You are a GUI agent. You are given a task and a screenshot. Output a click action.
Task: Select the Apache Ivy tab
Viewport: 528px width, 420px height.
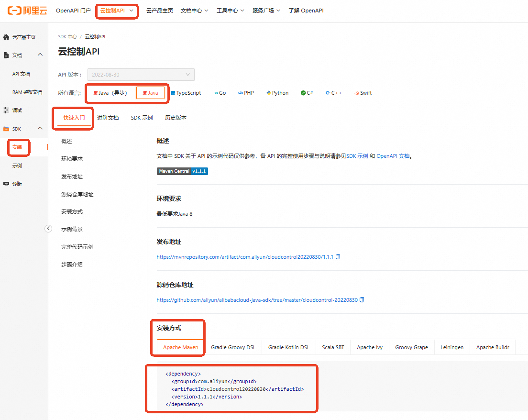(369, 347)
